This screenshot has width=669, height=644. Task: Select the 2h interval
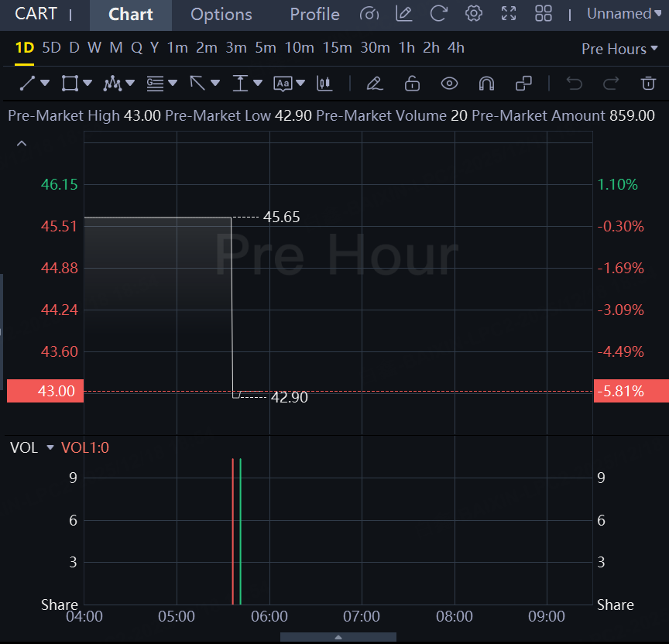tap(431, 48)
